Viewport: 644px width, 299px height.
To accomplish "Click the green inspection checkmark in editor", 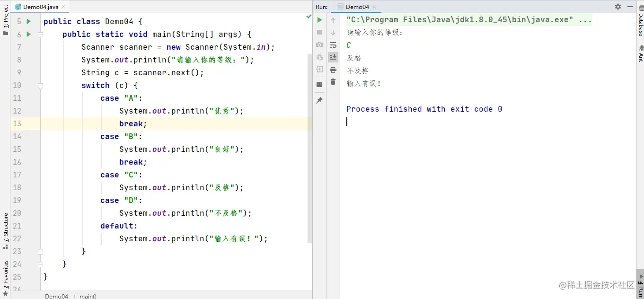I will pyautogui.click(x=309, y=17).
